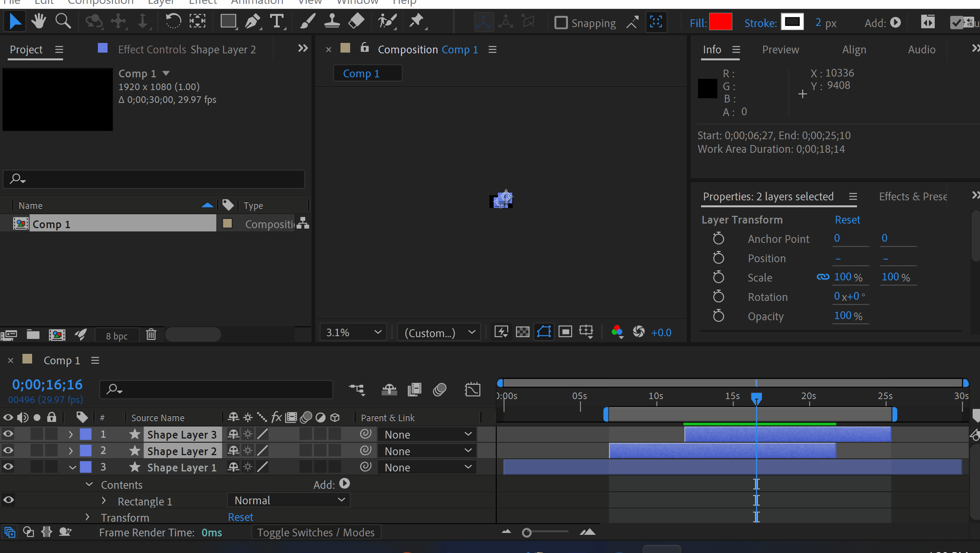
Task: Enable the Snapping checkbox
Action: coord(561,23)
